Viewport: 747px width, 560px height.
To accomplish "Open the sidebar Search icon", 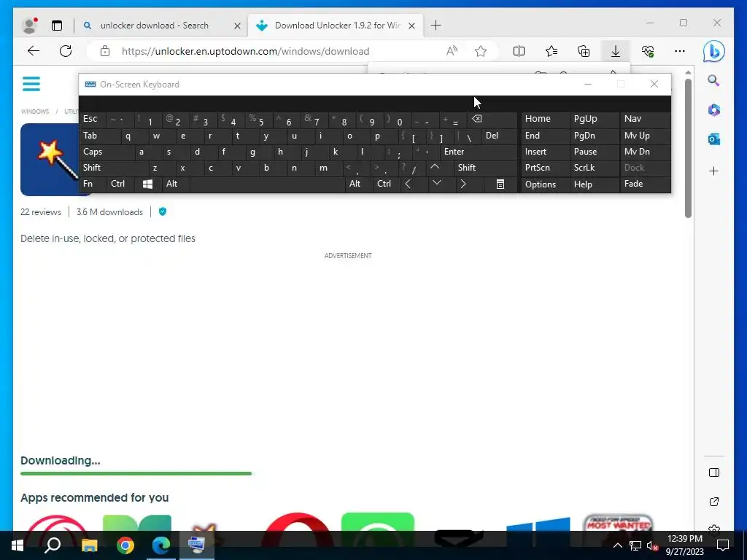I will click(x=713, y=80).
